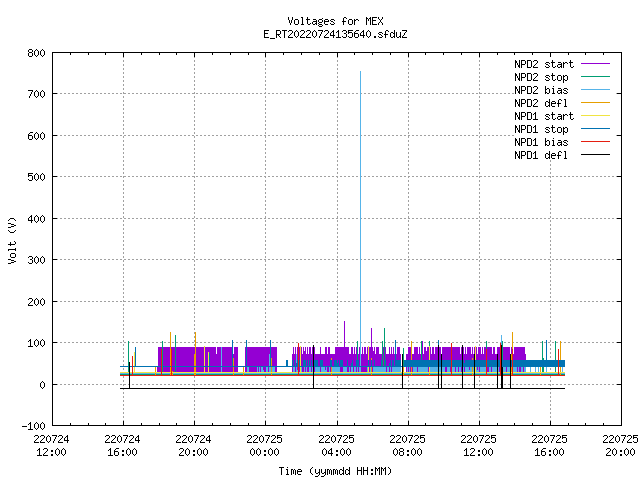Viewport: 640px width, 480px height.
Task: Select the filename E_RT20220724135640.sfduZ
Action: tap(335, 34)
